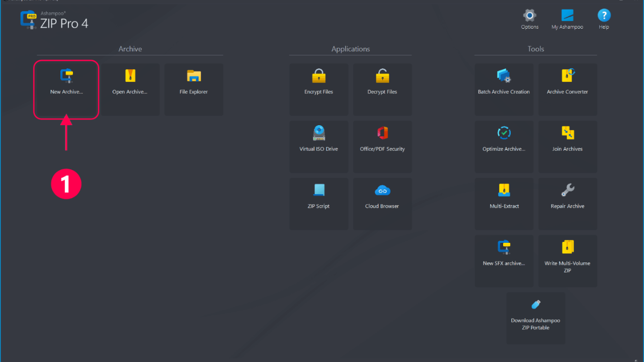Open Batch Archive Creation tool
This screenshot has height=362, width=644.
[x=504, y=89]
